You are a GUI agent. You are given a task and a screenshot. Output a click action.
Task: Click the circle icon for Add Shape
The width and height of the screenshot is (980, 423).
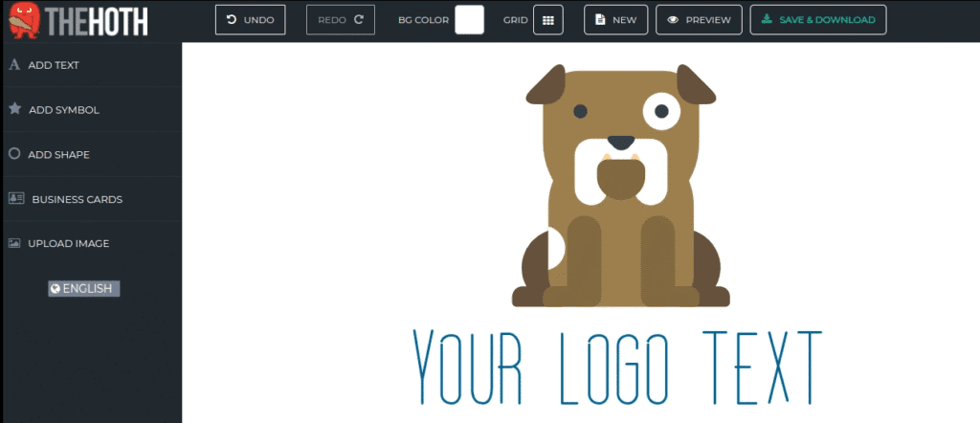pos(14,154)
